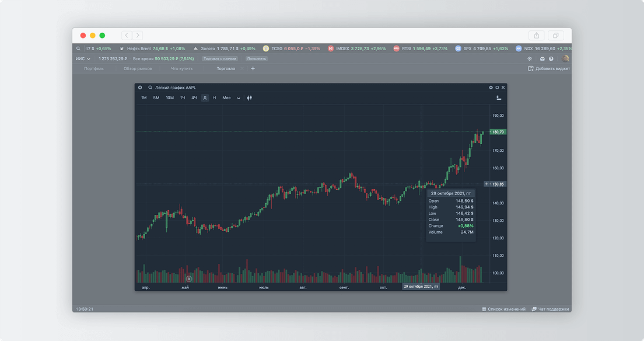Click the Золото price 1 785,71 $
The width and height of the screenshot is (644, 341).
point(228,48)
